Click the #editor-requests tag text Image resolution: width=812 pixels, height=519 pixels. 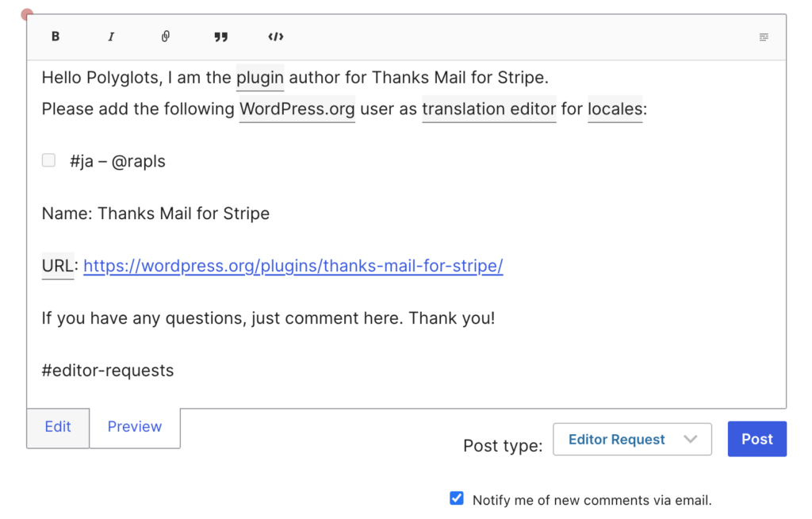[x=108, y=371]
